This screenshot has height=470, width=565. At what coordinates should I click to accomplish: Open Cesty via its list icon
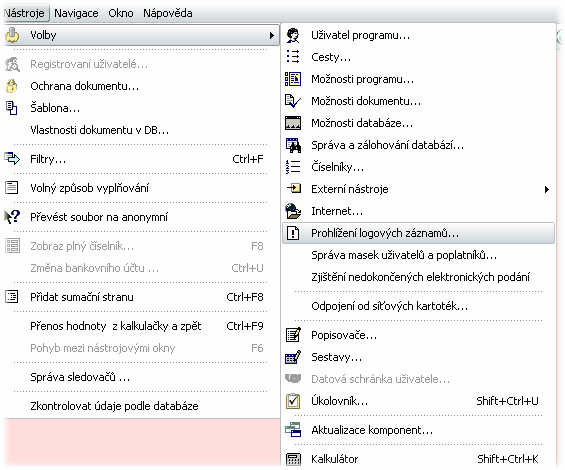[293, 57]
